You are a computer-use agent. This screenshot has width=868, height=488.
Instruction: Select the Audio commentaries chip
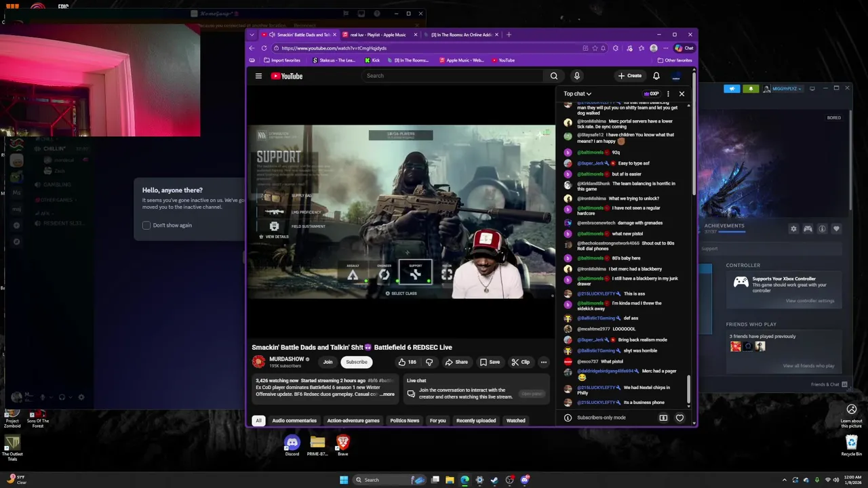coord(294,420)
